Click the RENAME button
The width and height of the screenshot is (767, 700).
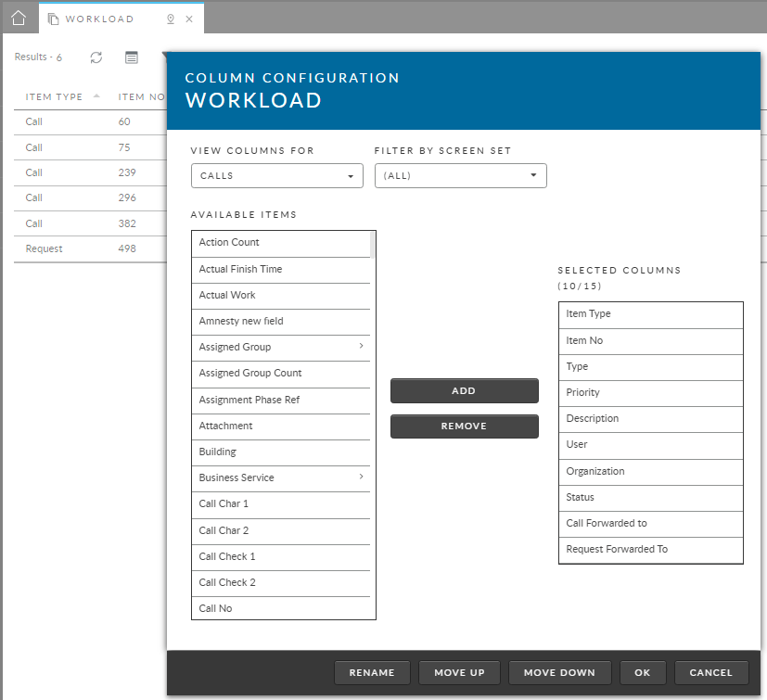click(x=371, y=673)
